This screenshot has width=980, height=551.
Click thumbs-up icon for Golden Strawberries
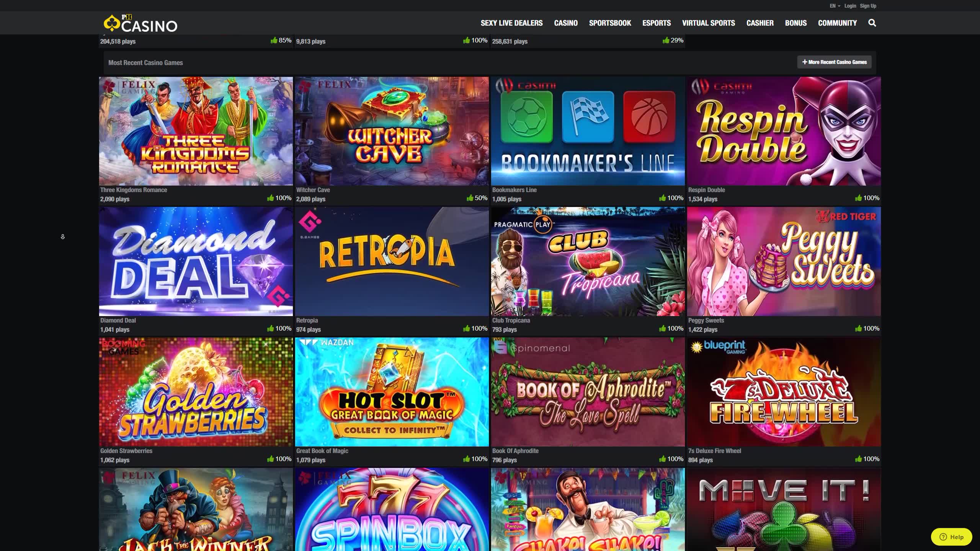[271, 459]
